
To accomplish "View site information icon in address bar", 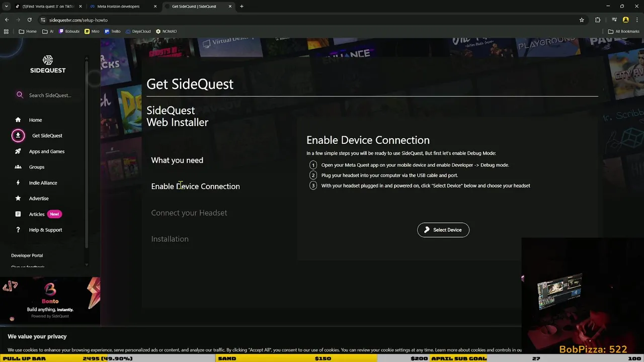I will pyautogui.click(x=43, y=20).
